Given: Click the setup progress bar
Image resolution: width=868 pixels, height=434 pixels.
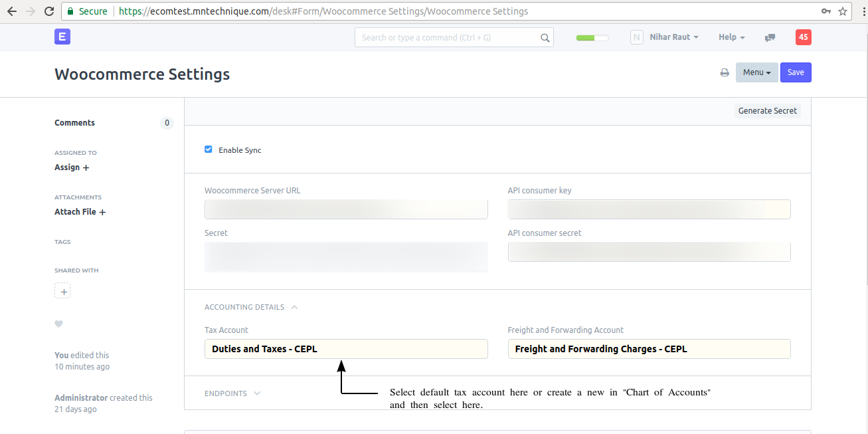Looking at the screenshot, I should click(592, 38).
